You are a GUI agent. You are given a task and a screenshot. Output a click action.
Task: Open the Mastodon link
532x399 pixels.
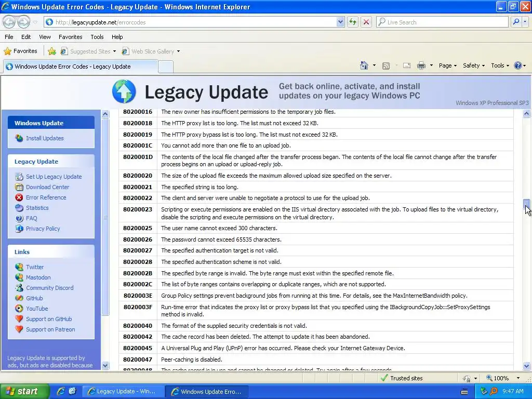click(38, 277)
